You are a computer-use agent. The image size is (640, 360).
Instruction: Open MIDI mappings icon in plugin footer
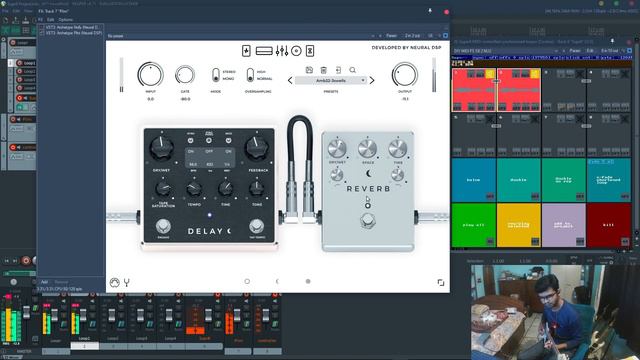(x=115, y=282)
